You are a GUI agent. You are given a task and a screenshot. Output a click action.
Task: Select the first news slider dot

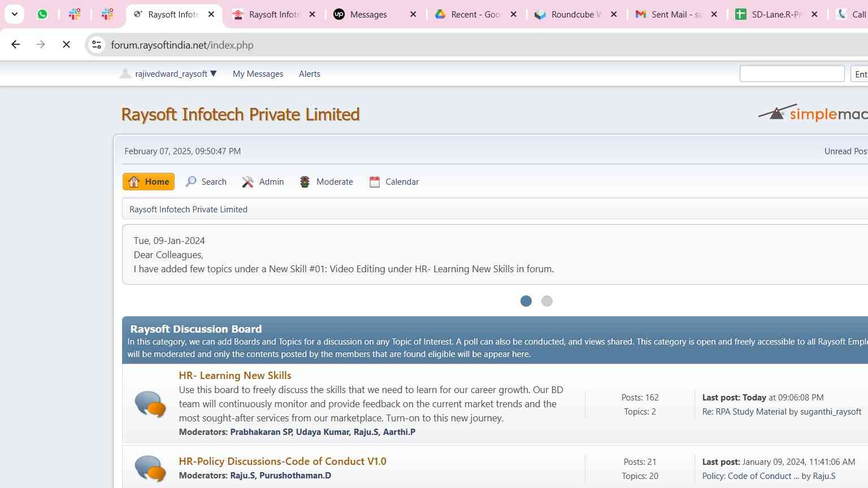[x=526, y=301]
